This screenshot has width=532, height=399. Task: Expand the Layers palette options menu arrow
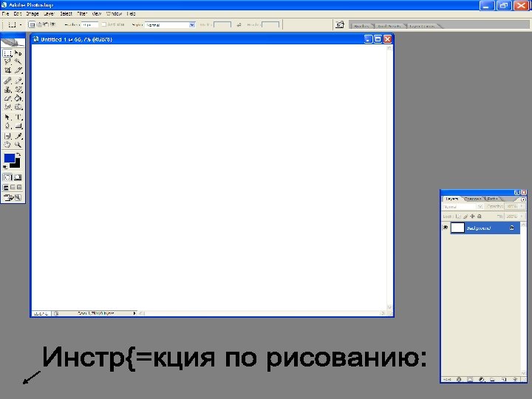(x=523, y=199)
